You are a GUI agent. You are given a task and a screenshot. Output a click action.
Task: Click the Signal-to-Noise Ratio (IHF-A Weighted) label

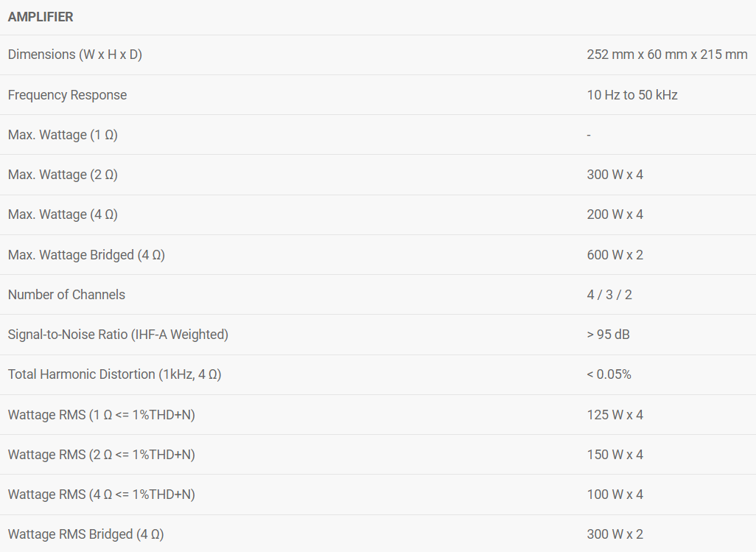pyautogui.click(x=118, y=335)
